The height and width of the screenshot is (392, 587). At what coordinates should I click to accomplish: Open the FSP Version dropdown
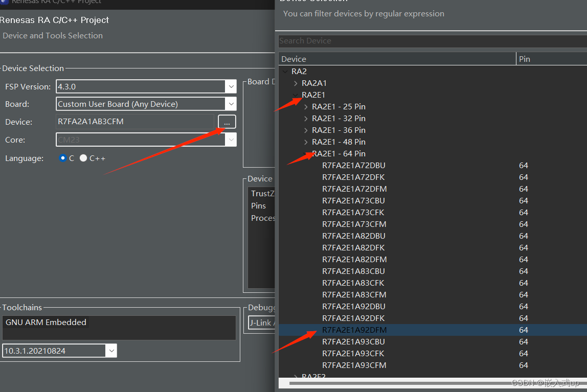click(231, 86)
